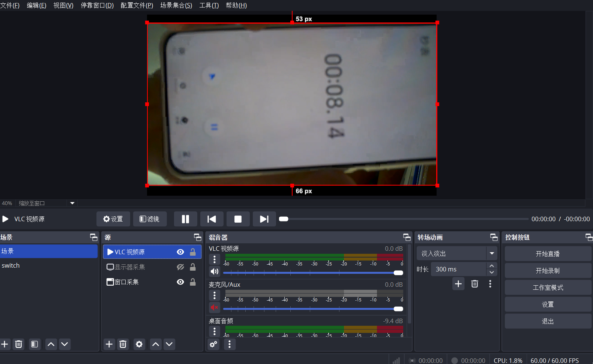Mute the VLC 视频源 audio
Screen dimensions: 593x364
click(x=215, y=271)
